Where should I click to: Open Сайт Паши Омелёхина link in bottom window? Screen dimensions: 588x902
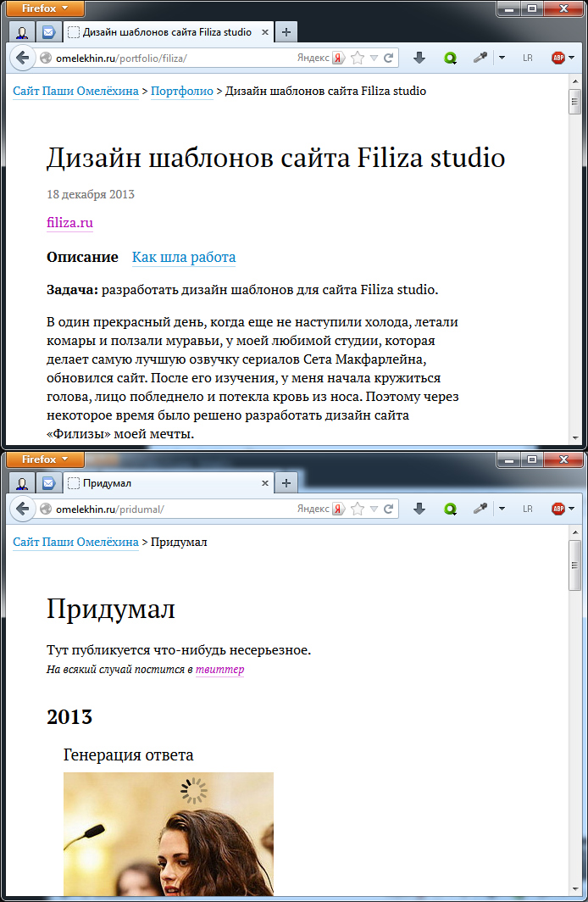[x=76, y=542]
